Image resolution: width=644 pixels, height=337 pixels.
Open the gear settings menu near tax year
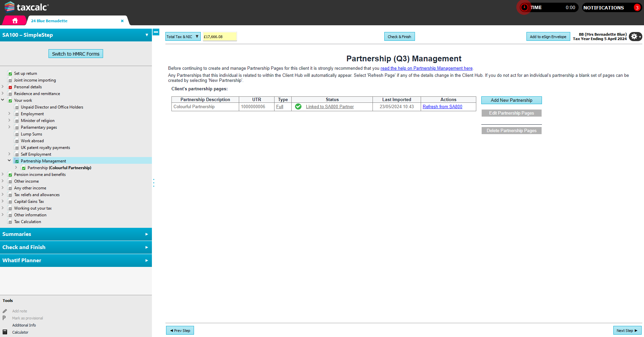635,36
